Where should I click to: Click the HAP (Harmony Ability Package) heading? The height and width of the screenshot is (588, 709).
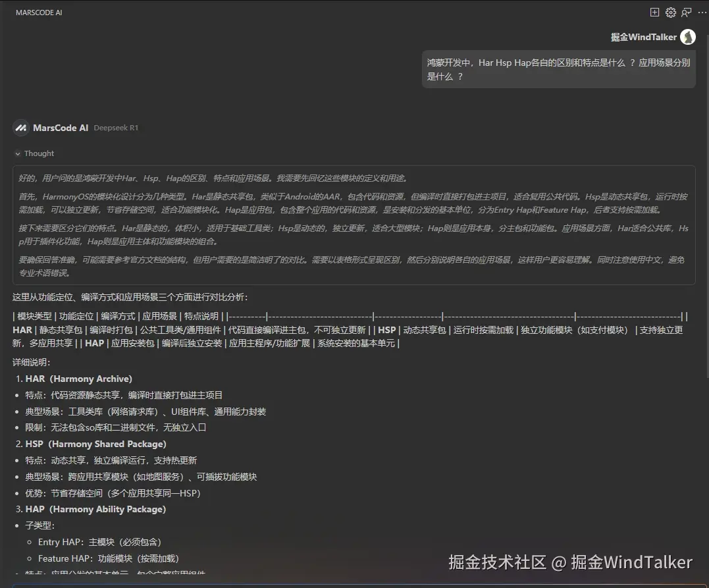tap(95, 509)
